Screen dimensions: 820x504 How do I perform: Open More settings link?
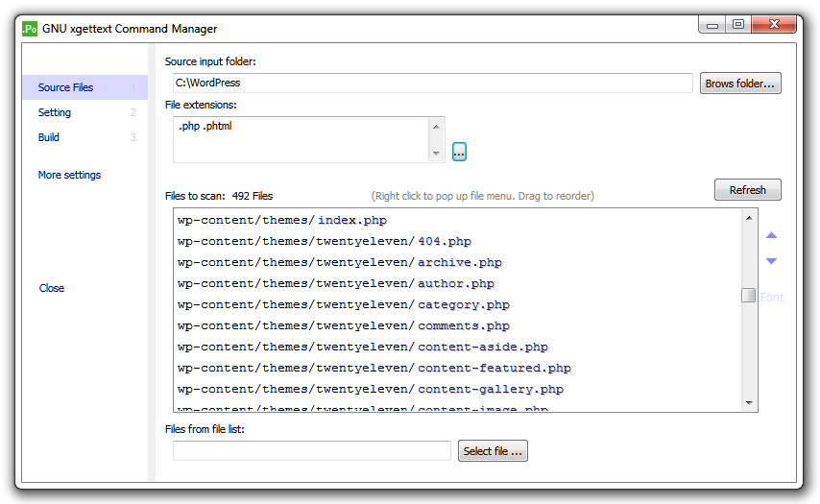[x=69, y=175]
